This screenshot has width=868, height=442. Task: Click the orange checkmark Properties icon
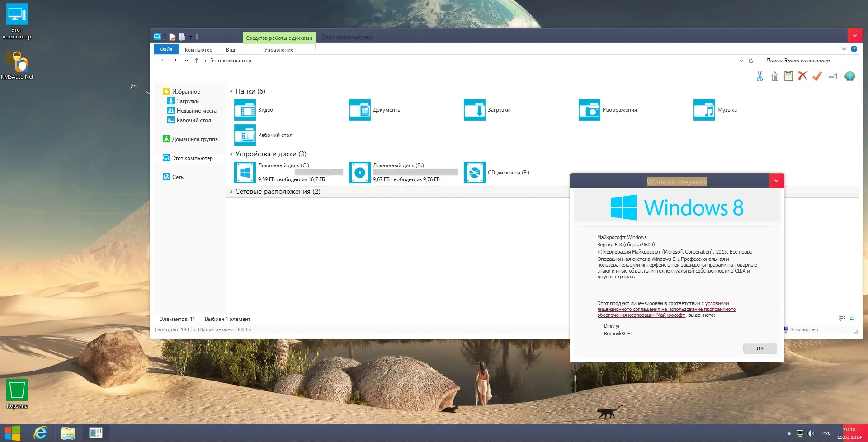[x=817, y=76]
